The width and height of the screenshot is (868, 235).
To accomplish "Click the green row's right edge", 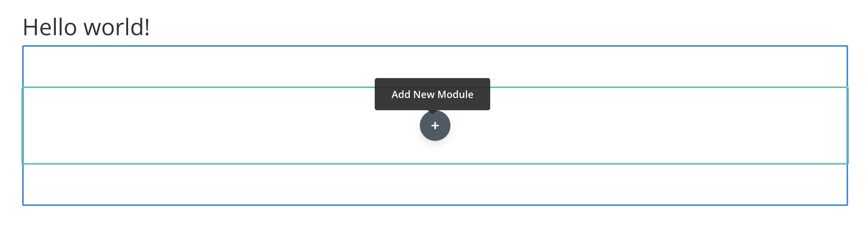I will (x=848, y=126).
